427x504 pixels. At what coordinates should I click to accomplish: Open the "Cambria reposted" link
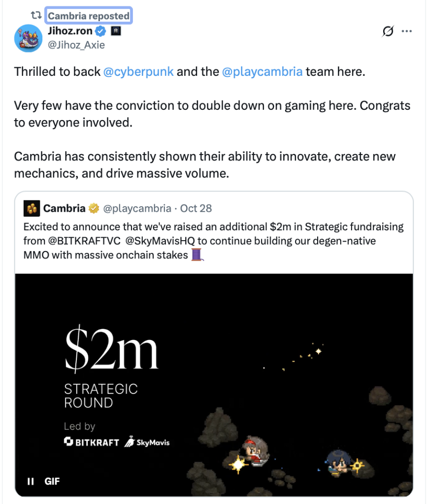89,16
